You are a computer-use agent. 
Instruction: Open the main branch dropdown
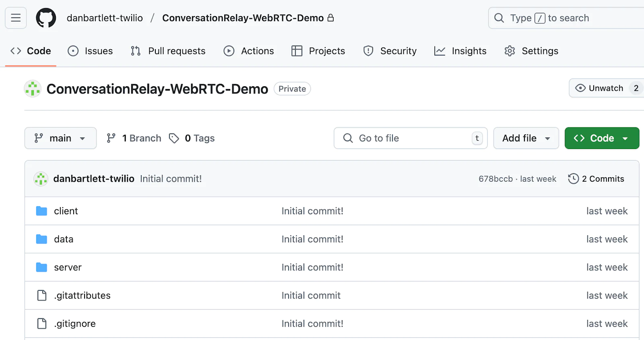pos(60,138)
